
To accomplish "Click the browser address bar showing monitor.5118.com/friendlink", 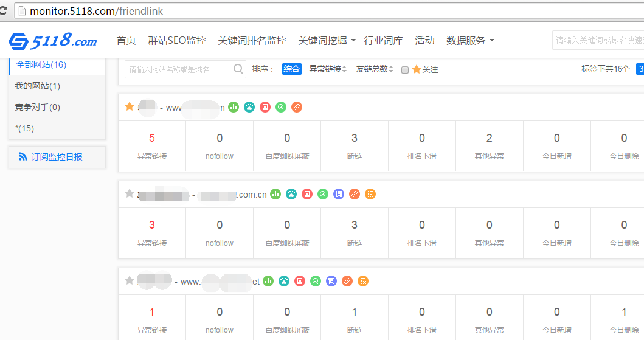I will (x=328, y=11).
